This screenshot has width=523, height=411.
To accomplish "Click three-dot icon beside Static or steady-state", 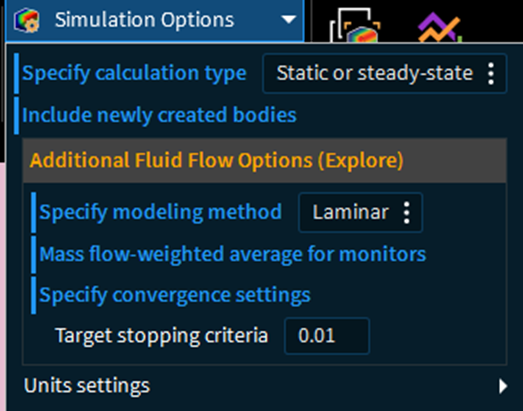I will pyautogui.click(x=491, y=73).
